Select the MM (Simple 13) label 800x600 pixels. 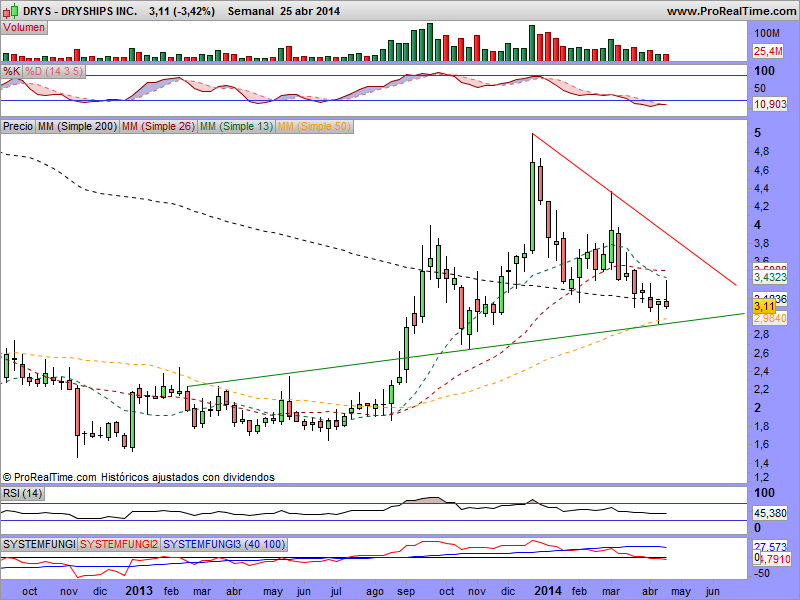(236, 126)
